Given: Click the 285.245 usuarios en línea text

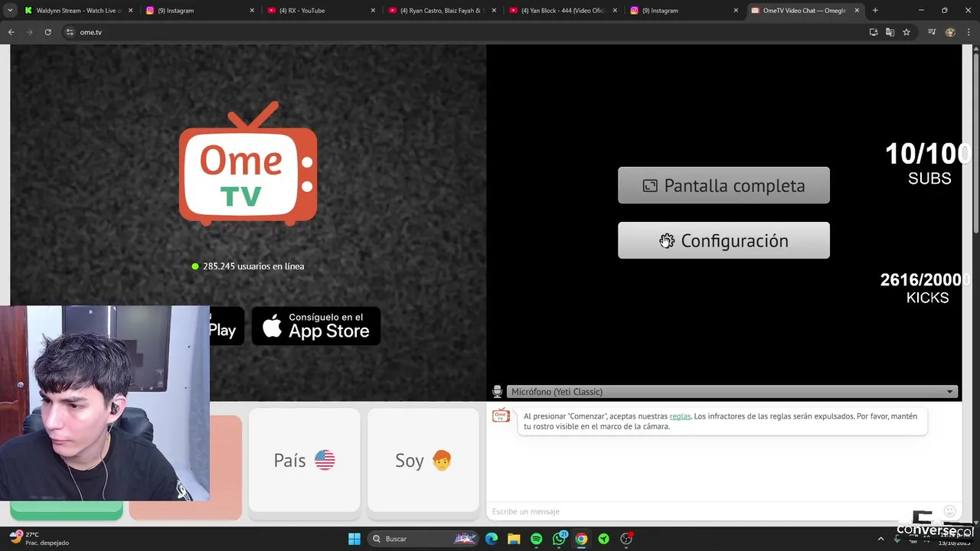Looking at the screenshot, I should 253,266.
